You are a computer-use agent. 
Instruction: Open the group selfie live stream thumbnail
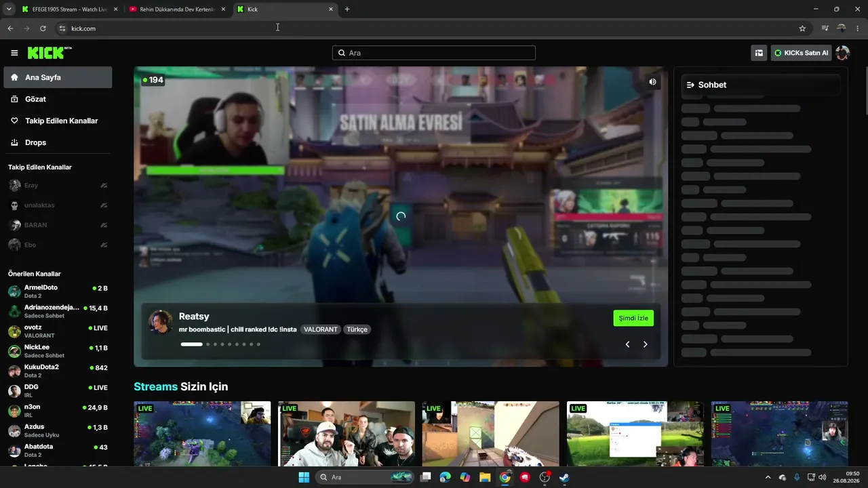347,434
